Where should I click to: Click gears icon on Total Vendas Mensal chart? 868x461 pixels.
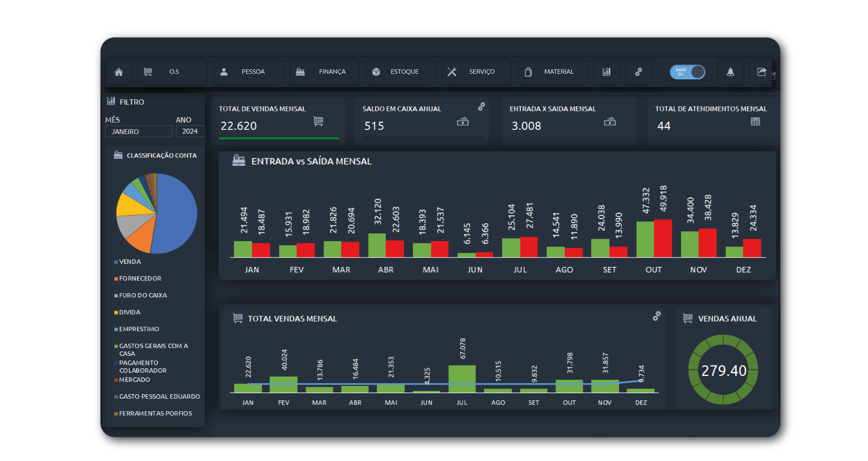pyautogui.click(x=657, y=316)
